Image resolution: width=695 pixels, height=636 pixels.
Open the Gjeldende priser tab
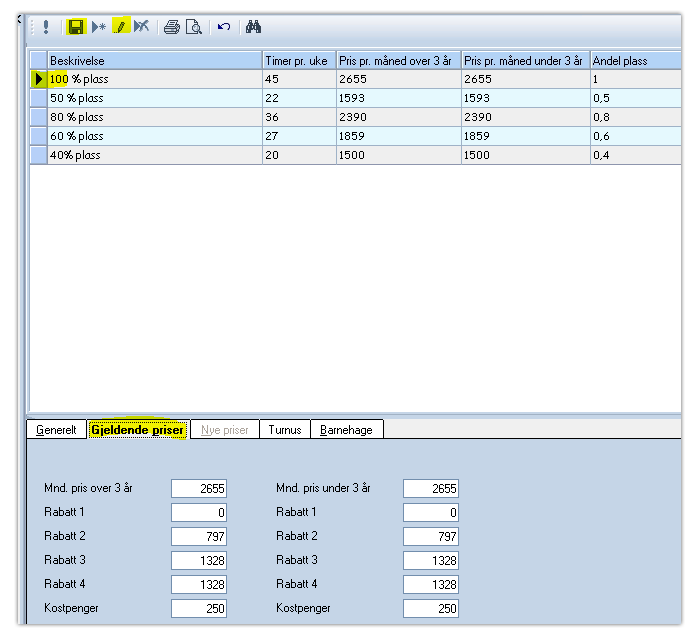(x=138, y=429)
